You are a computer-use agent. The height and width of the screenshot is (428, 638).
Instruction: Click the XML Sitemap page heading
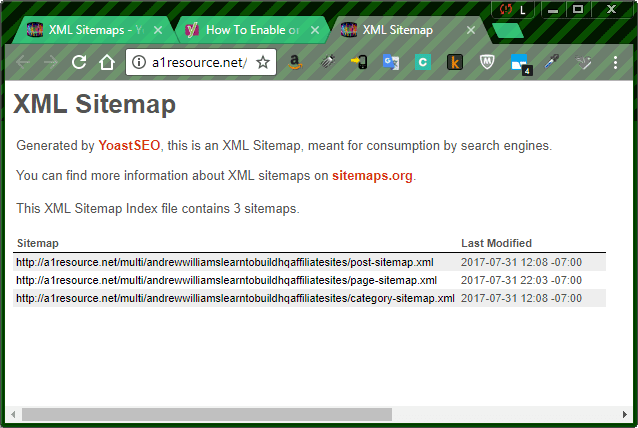pos(94,104)
